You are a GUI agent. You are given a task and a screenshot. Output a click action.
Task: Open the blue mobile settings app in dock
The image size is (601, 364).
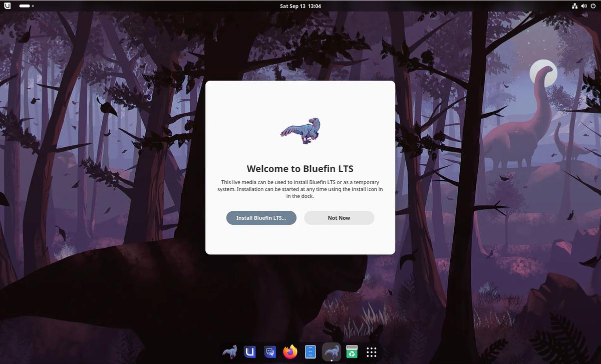(x=310, y=352)
